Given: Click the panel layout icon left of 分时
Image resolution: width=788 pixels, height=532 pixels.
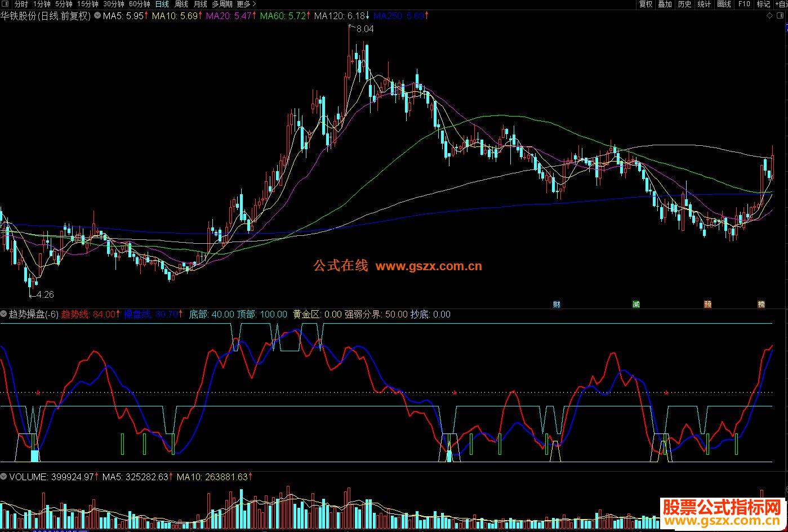Looking at the screenshot, I should [5, 4].
